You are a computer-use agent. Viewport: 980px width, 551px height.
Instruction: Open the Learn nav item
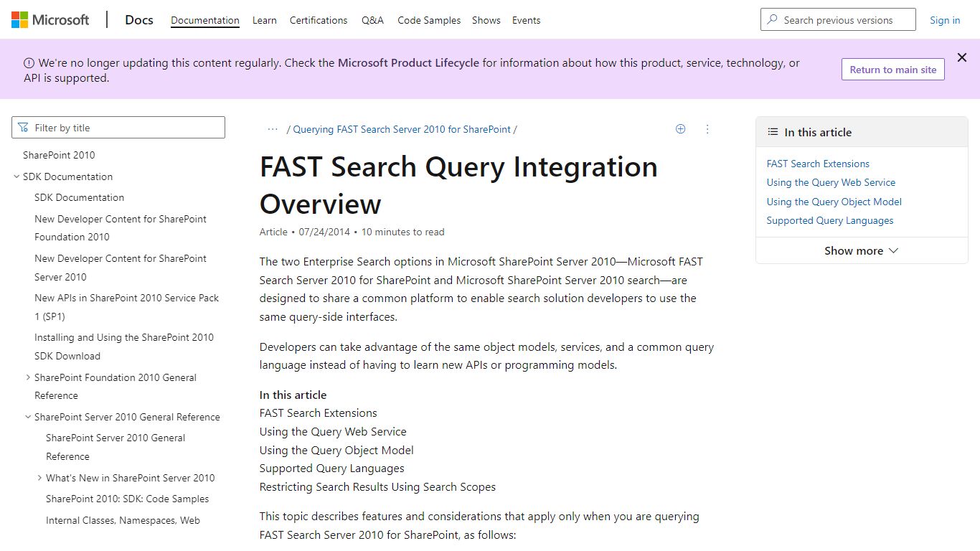point(265,20)
